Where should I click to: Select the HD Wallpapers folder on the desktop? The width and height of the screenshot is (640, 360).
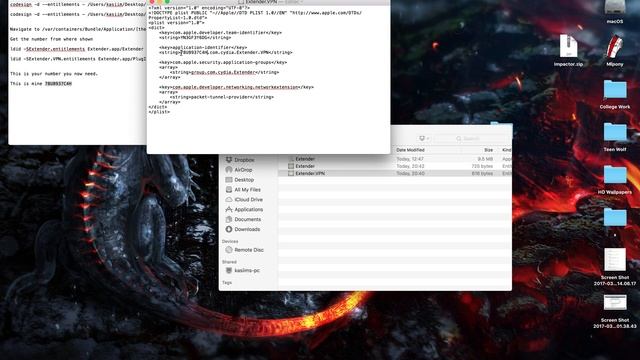tap(615, 180)
